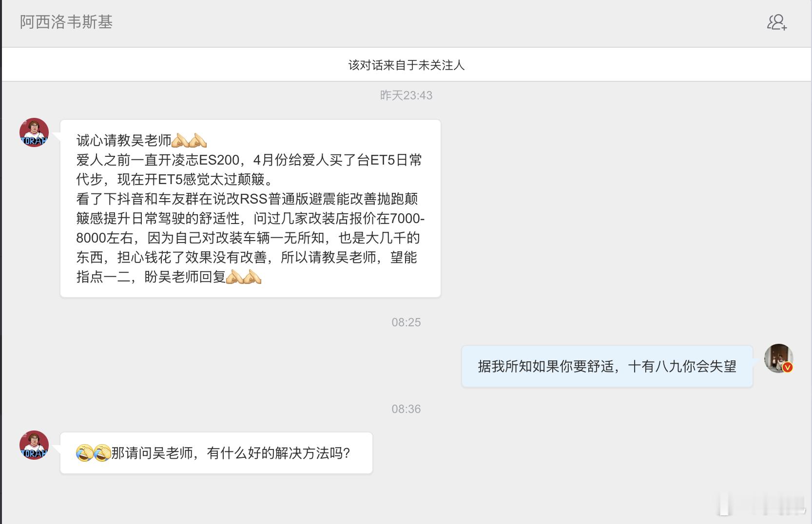This screenshot has width=812, height=524.
Task: Click the blurred watermark at the bottom corner
Action: 763,505
